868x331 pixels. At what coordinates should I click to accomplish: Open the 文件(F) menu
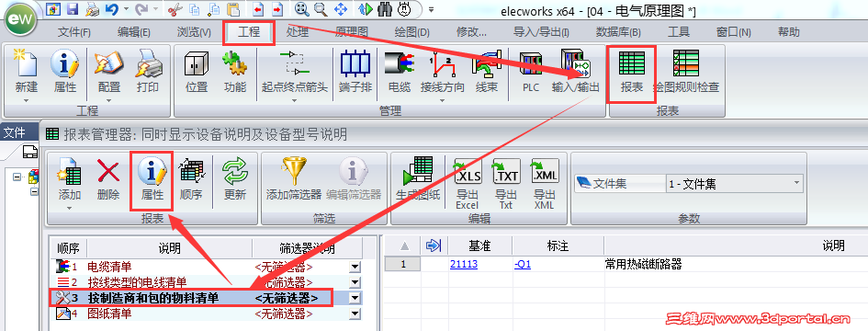click(73, 32)
